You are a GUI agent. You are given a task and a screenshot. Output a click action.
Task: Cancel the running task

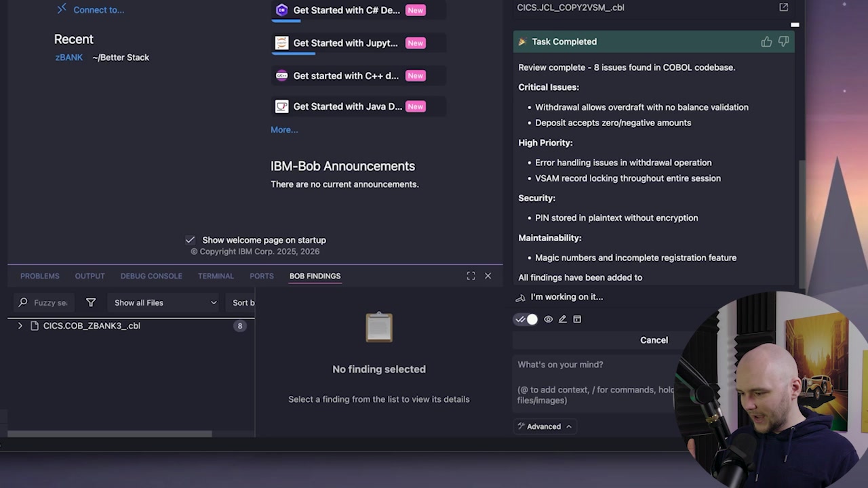click(654, 340)
